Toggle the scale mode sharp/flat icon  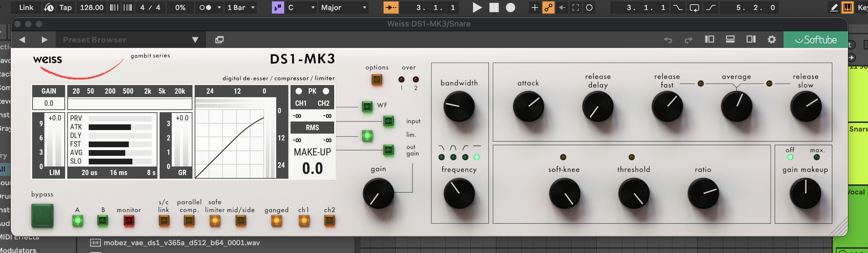tap(278, 8)
